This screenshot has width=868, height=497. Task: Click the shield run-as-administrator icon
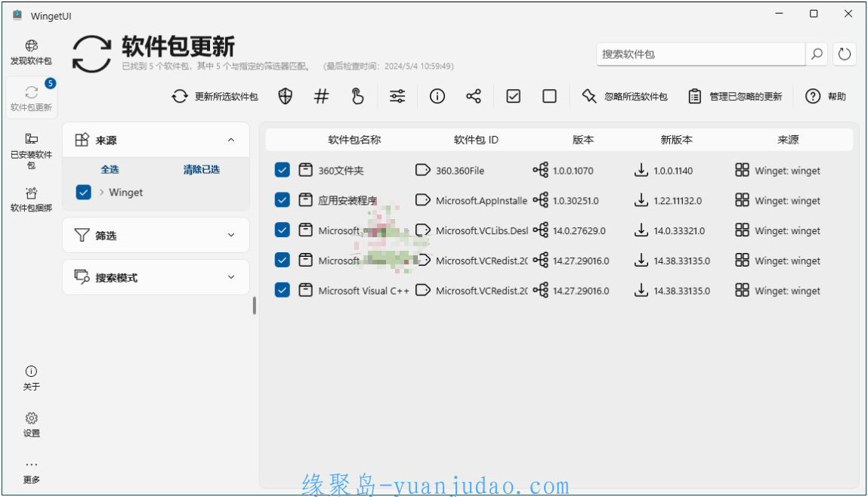coord(285,96)
